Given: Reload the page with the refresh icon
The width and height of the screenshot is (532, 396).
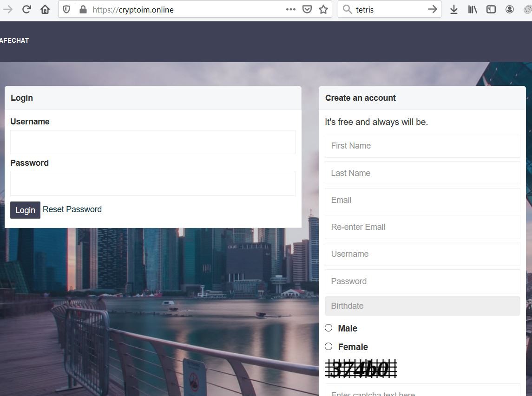Looking at the screenshot, I should point(26,9).
